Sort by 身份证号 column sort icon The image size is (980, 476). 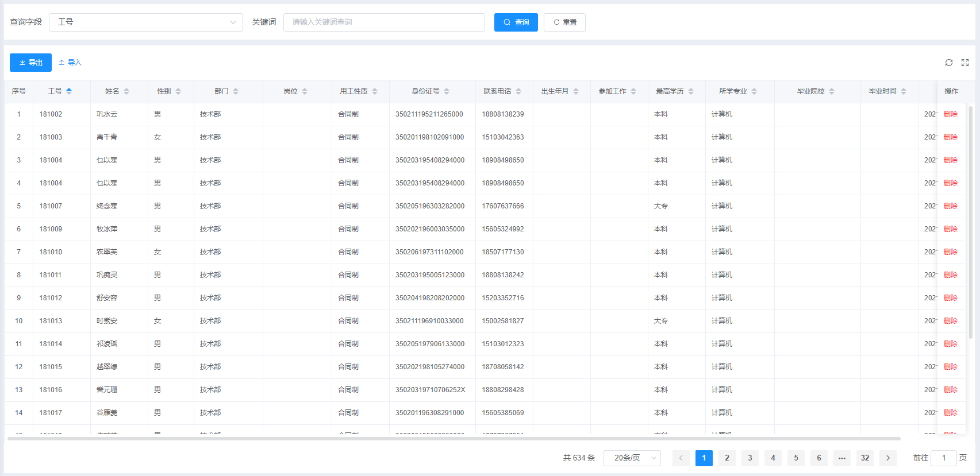(447, 91)
